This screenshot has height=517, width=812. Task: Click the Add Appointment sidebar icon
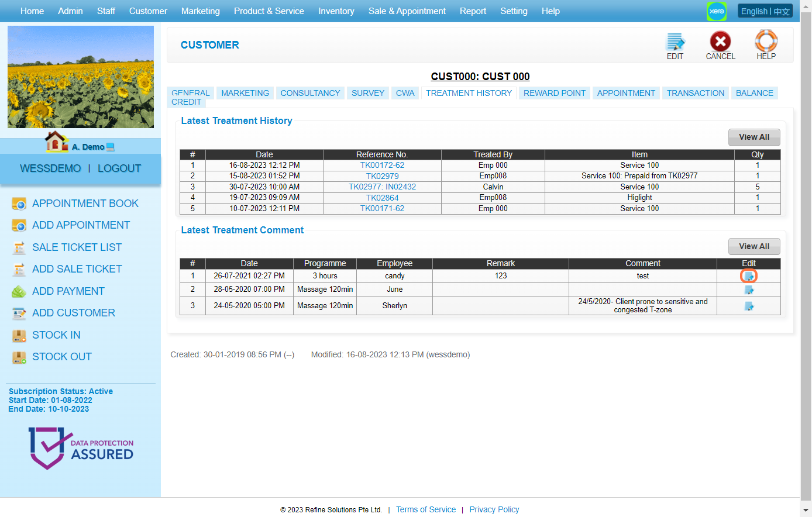click(19, 225)
